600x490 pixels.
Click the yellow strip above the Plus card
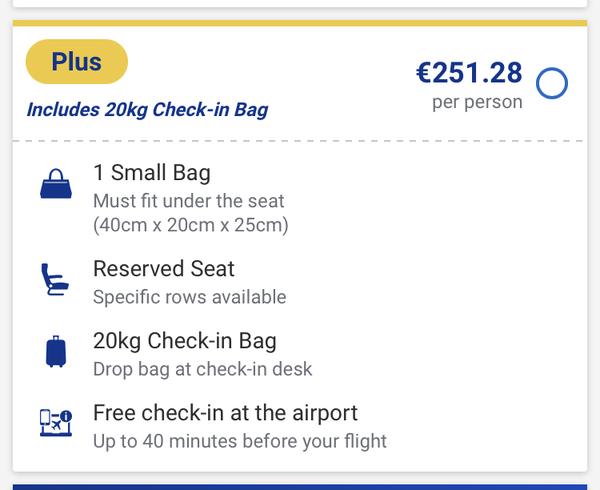[300, 23]
